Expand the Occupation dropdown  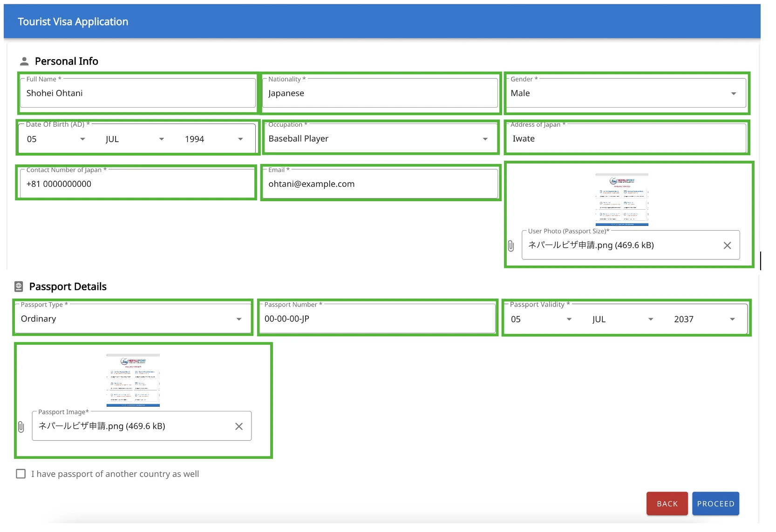(380, 139)
